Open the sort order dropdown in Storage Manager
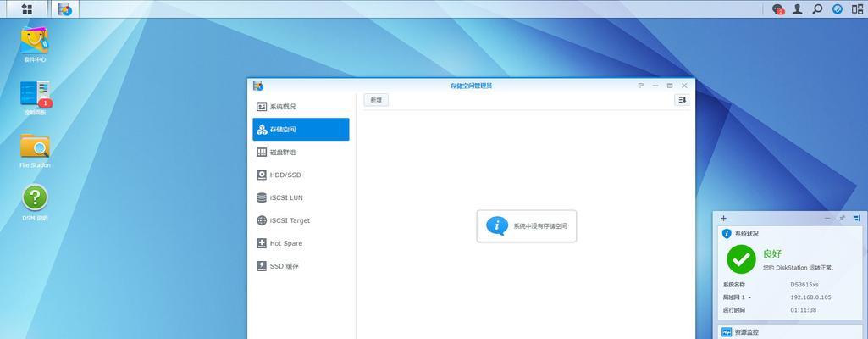The width and height of the screenshot is (868, 339). point(682,100)
